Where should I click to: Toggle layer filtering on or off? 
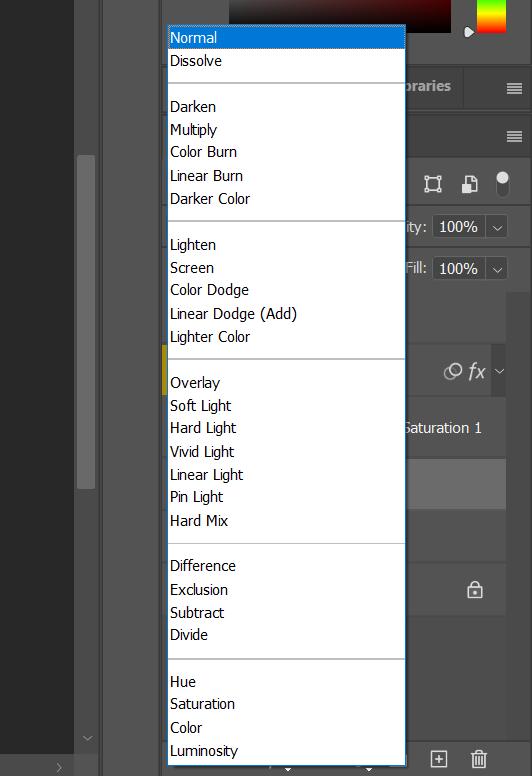[502, 184]
